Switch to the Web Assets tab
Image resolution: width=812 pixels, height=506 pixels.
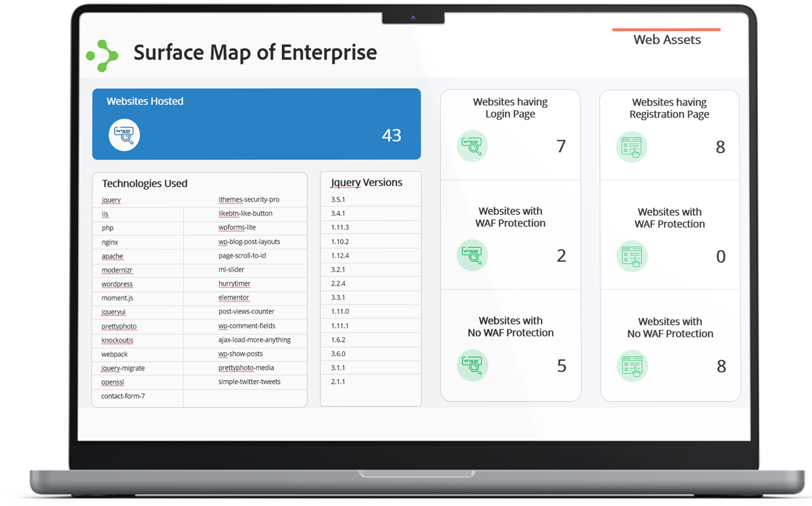coord(667,40)
